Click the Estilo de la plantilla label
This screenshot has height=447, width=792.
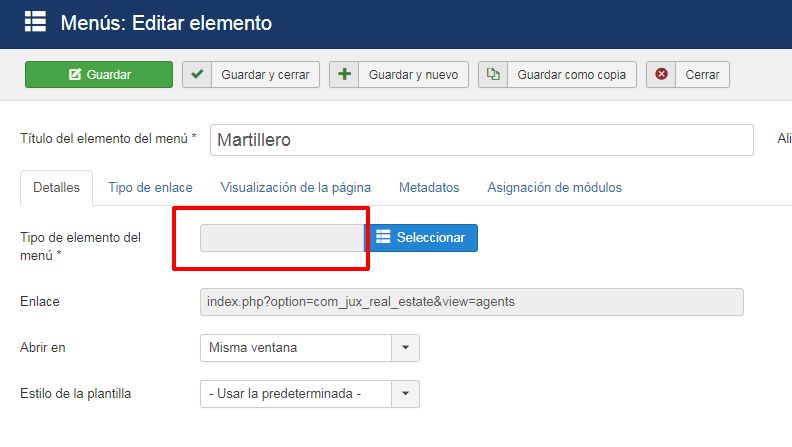pos(76,393)
